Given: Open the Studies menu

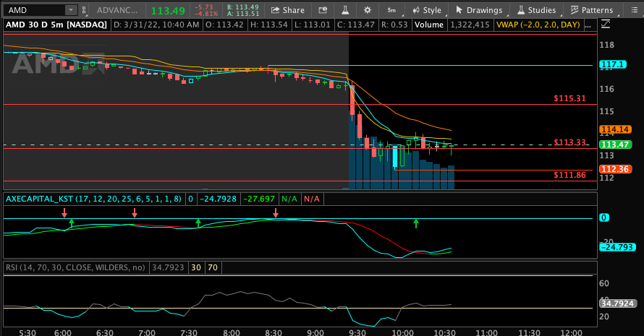Looking at the screenshot, I should (536, 10).
